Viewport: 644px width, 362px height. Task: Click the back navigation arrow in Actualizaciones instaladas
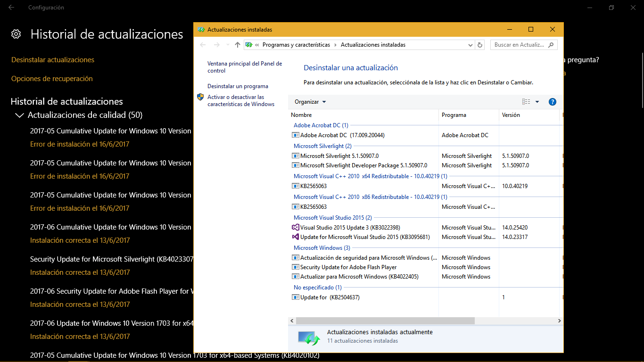coord(203,45)
